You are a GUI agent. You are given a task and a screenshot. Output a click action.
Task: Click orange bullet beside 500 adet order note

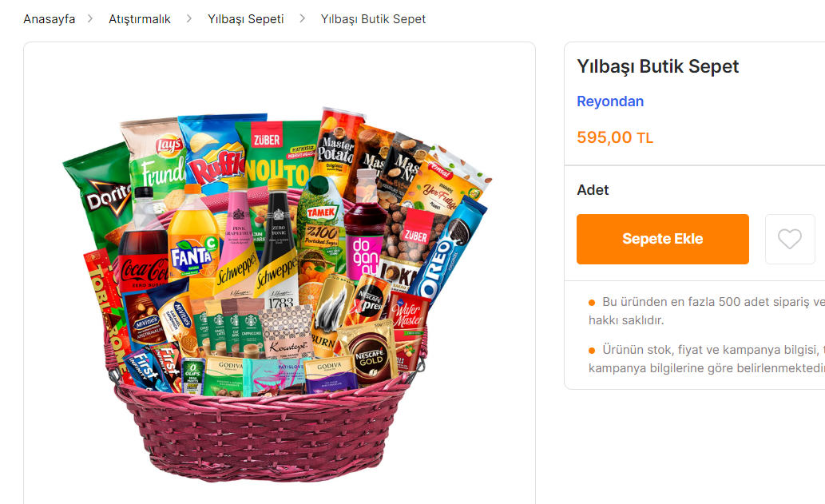point(592,303)
